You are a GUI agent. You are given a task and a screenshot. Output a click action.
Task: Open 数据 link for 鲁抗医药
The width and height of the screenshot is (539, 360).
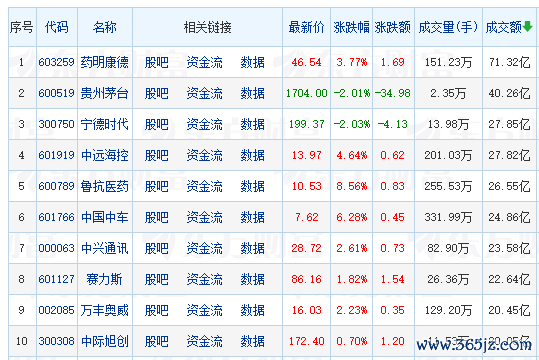pyautogui.click(x=252, y=186)
